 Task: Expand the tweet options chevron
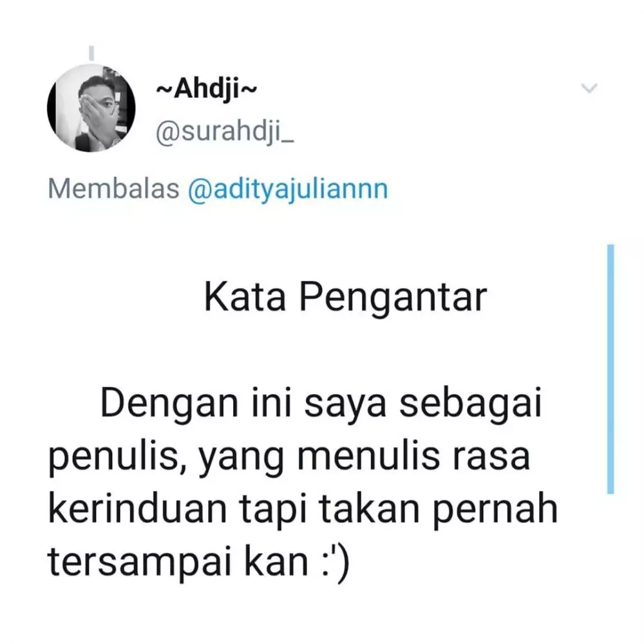pyautogui.click(x=589, y=88)
